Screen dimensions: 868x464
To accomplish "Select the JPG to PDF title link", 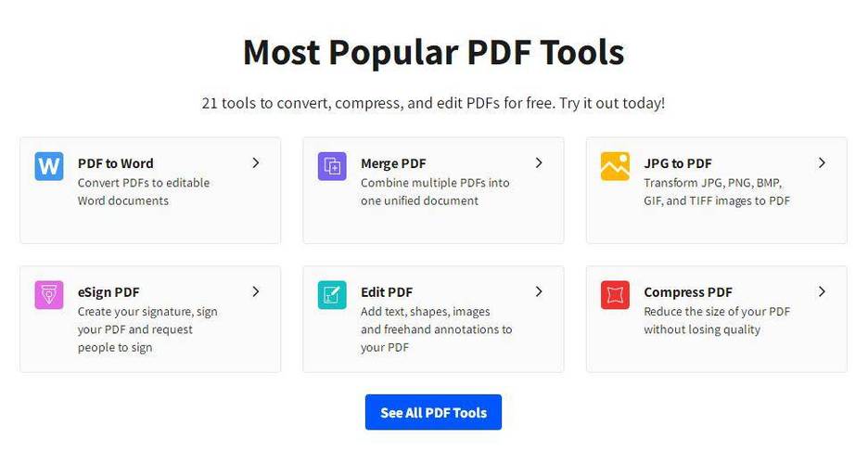I will pos(678,163).
